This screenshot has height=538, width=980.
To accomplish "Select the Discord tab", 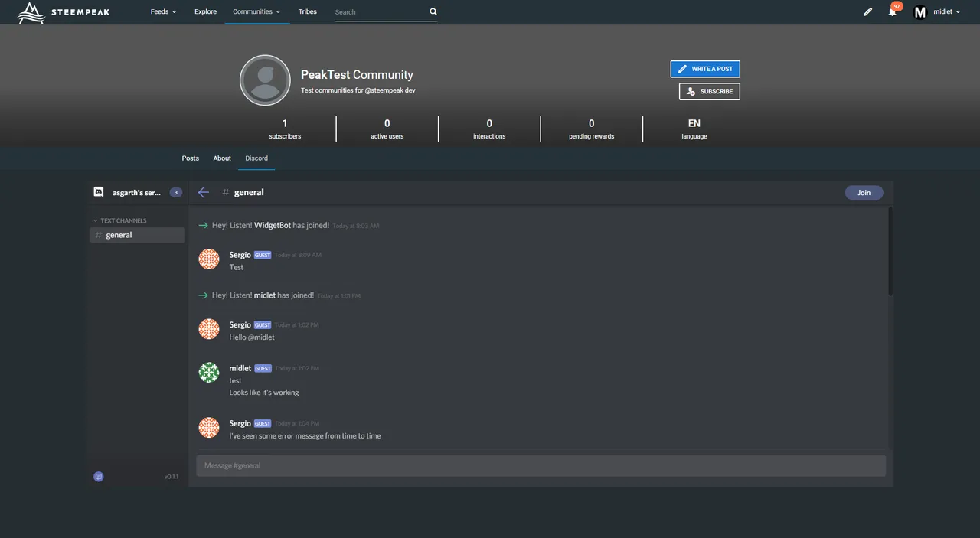I will click(256, 158).
